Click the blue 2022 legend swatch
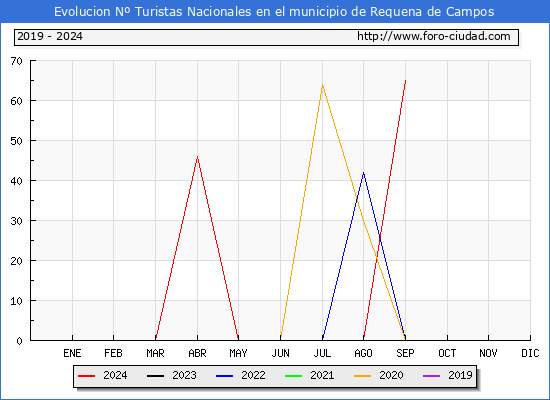The height and width of the screenshot is (400, 550). [x=224, y=376]
